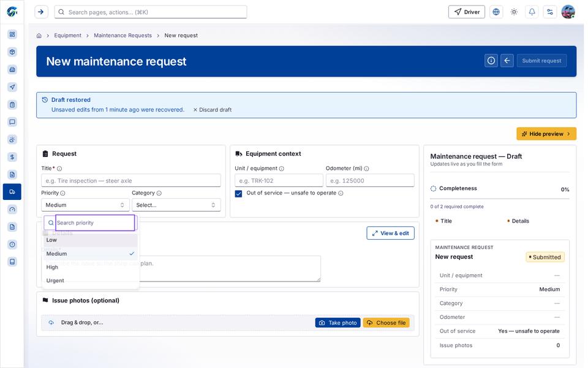Open the cube package icon in sidebar

pyautogui.click(x=12, y=52)
